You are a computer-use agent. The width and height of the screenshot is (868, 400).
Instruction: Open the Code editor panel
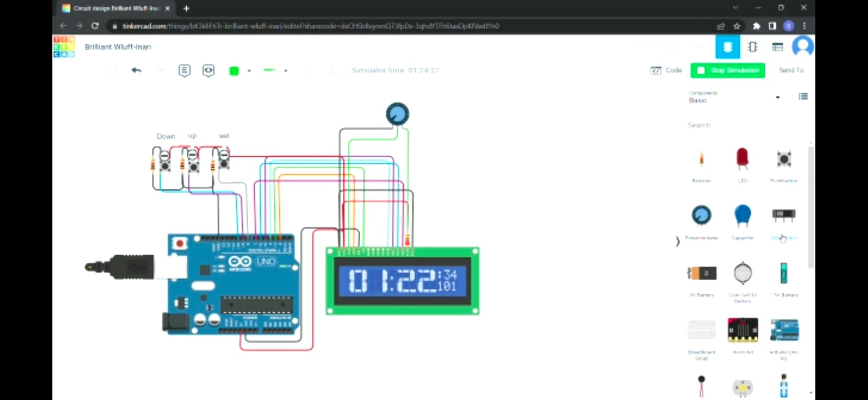coord(666,70)
